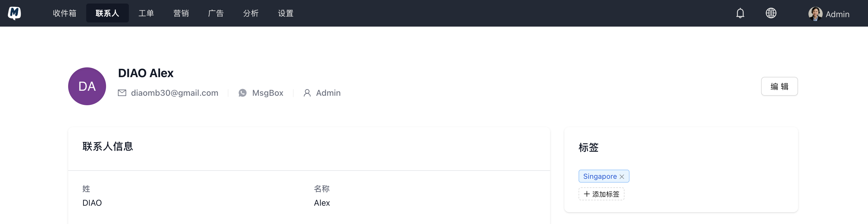Viewport: 868px width, 224px height.
Task: Open the 设置 settings tab
Action: pyautogui.click(x=286, y=13)
